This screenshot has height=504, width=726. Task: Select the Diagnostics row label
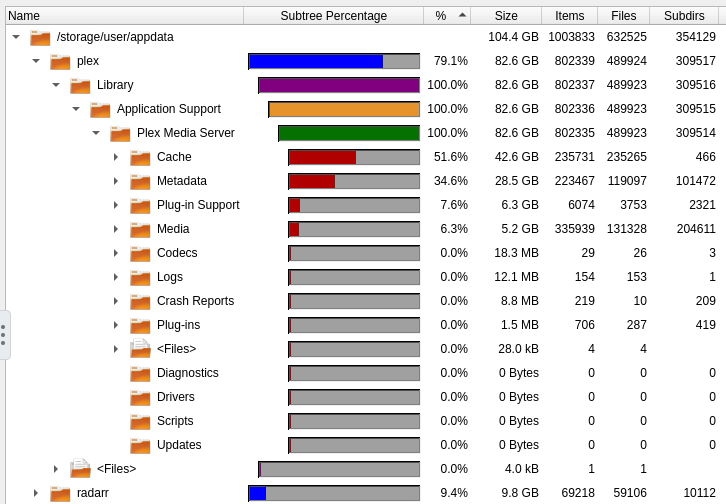pyautogui.click(x=188, y=373)
